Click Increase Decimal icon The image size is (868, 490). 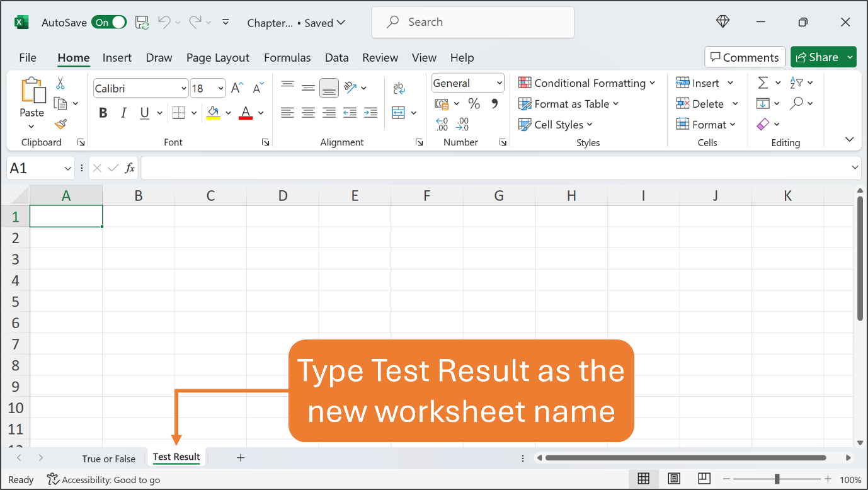point(442,124)
